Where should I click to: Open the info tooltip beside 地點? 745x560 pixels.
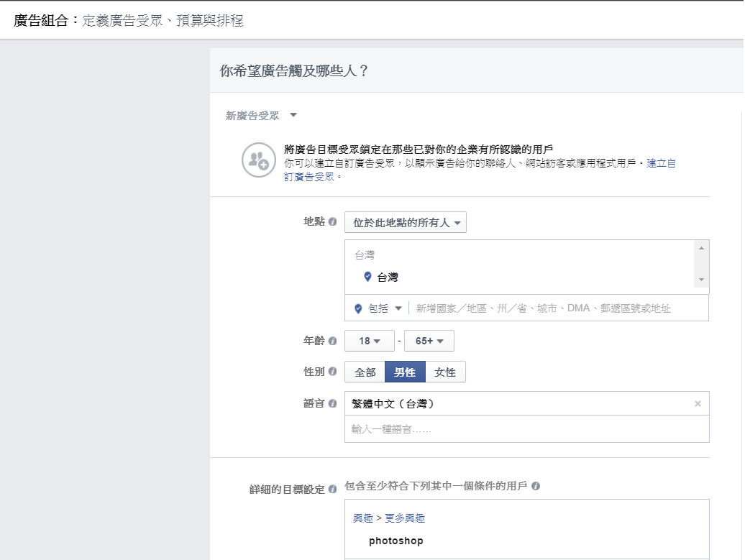click(x=334, y=222)
